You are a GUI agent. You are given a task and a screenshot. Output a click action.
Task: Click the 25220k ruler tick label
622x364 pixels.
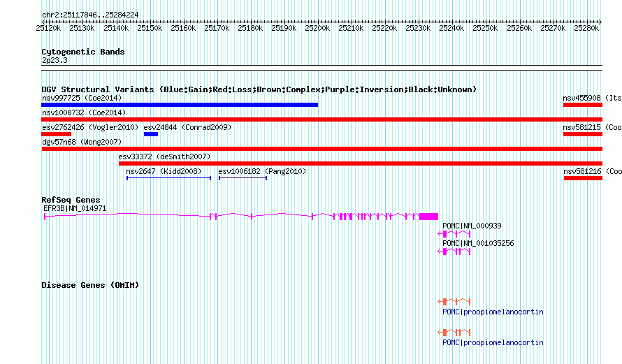click(x=384, y=28)
